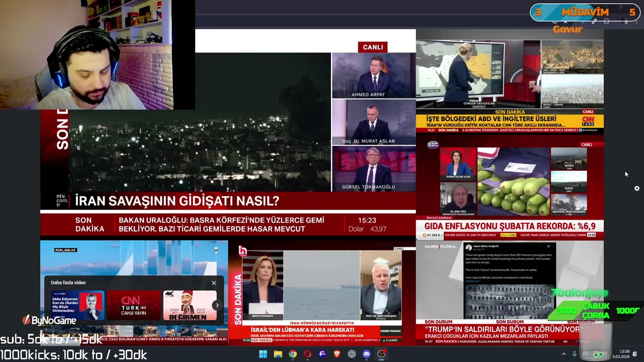Open the taskbar clock showing 15:28
The width and height of the screenshot is (644, 362).
coord(621,354)
